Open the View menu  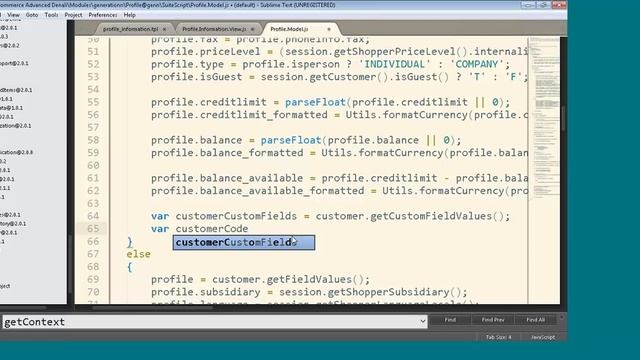point(13,15)
